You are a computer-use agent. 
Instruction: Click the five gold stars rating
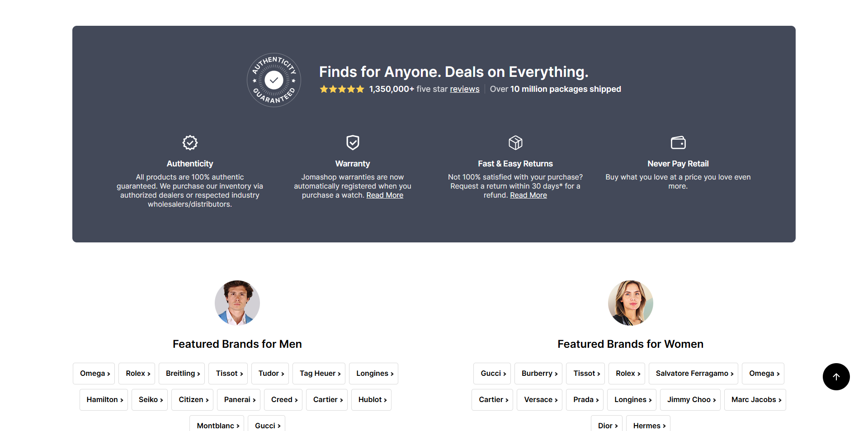click(x=342, y=89)
